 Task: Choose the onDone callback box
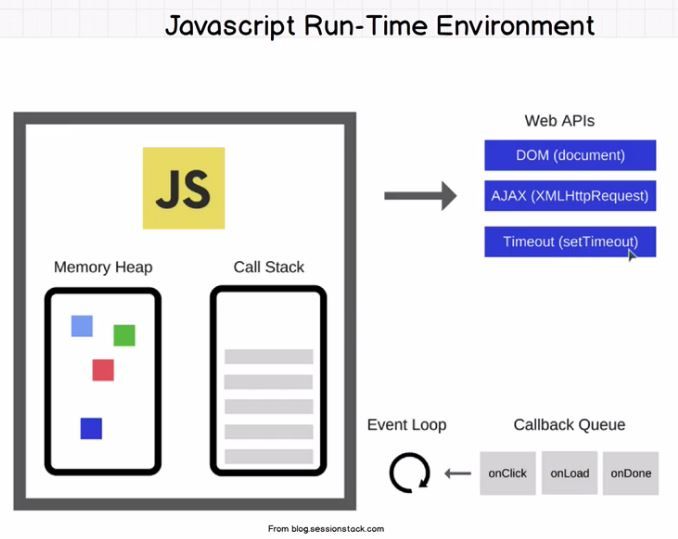631,473
